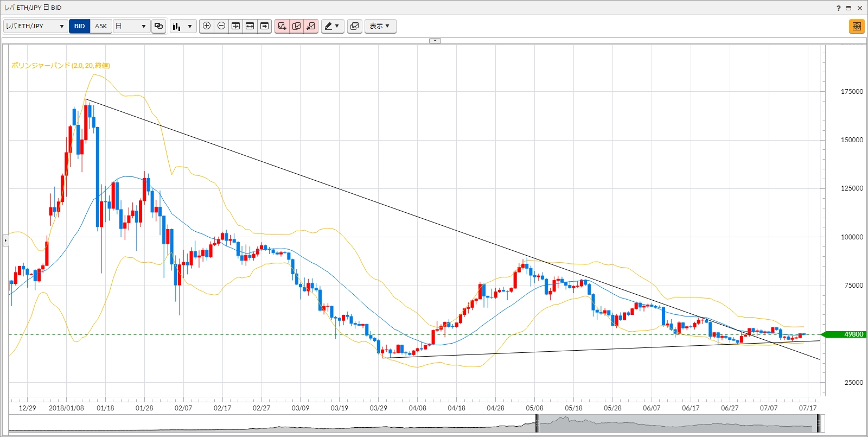
Task: Click the linked-chart sync icon next to timeframe
Action: (x=158, y=26)
